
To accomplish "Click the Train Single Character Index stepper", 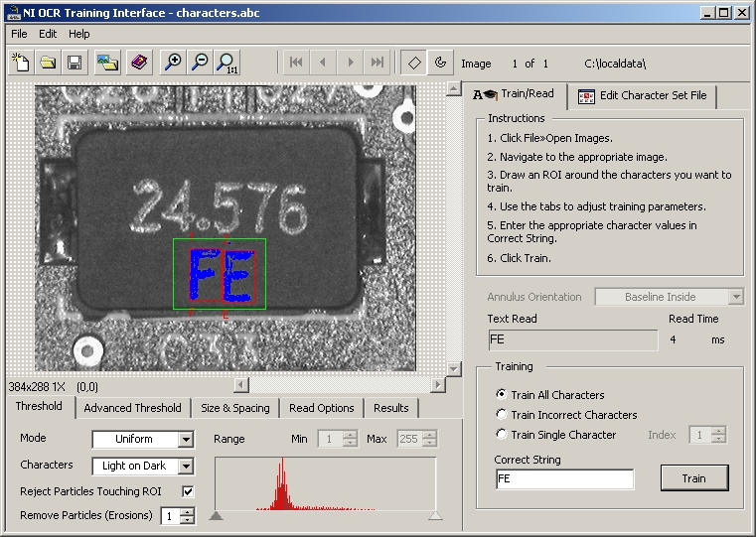I will tap(718, 435).
